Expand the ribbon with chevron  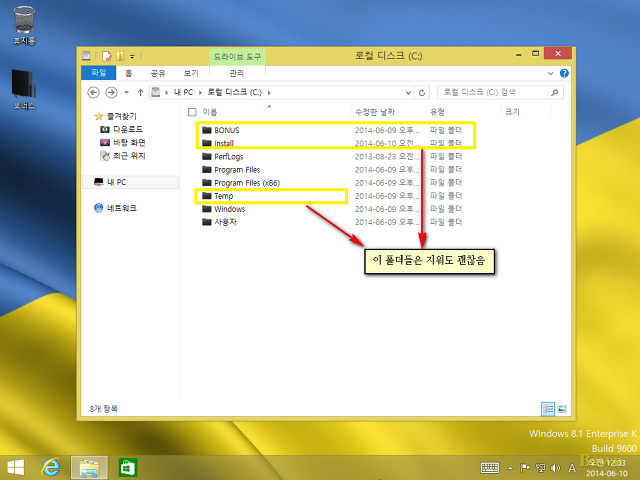point(550,73)
